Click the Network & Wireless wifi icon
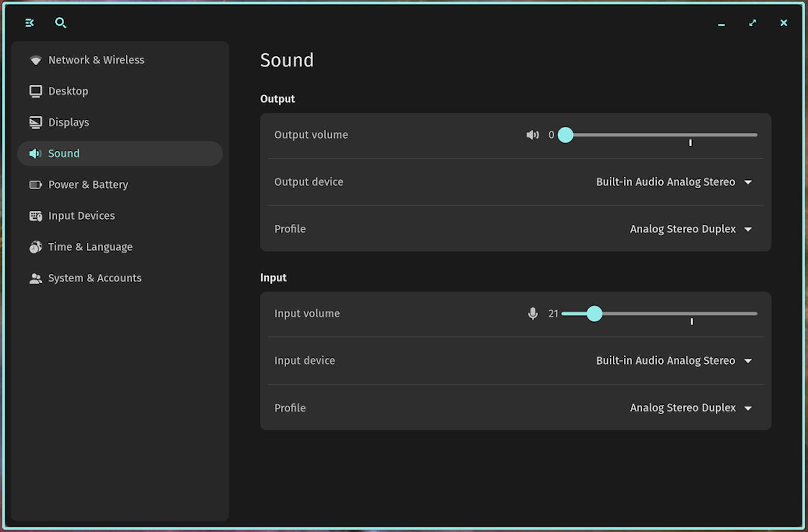808x532 pixels. coord(35,60)
